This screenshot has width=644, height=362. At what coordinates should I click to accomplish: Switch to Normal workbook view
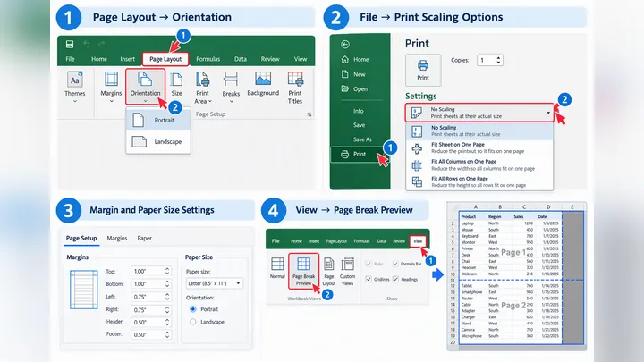tap(277, 268)
